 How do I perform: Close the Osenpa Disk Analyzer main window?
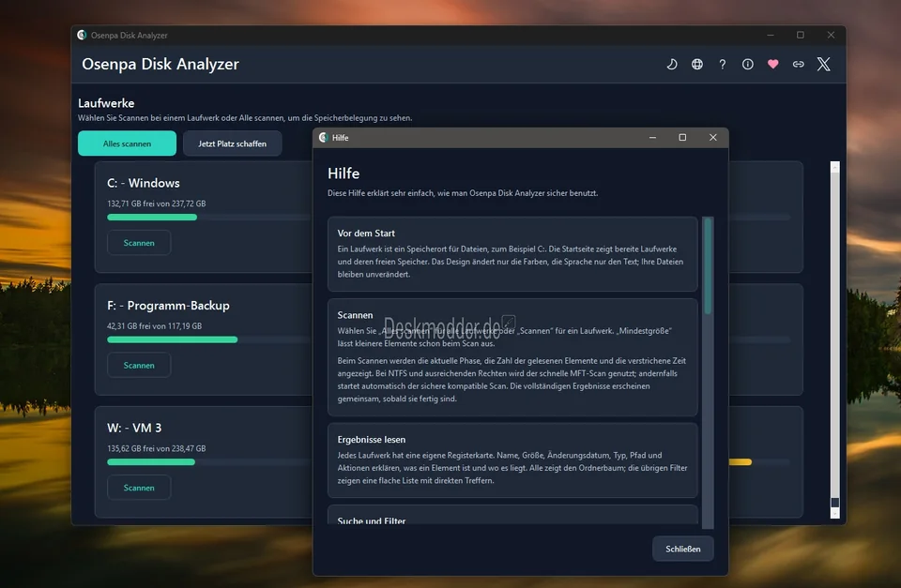click(831, 35)
